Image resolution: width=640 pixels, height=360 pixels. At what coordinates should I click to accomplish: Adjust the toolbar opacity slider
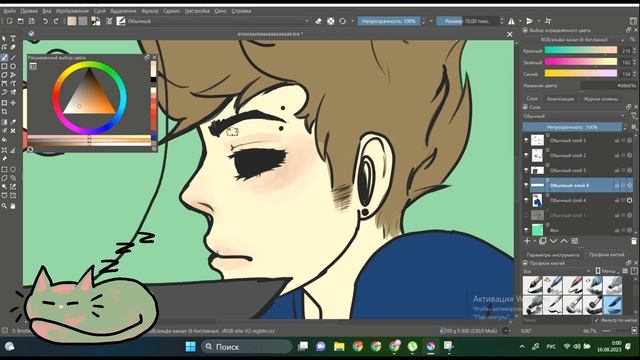coord(389,21)
